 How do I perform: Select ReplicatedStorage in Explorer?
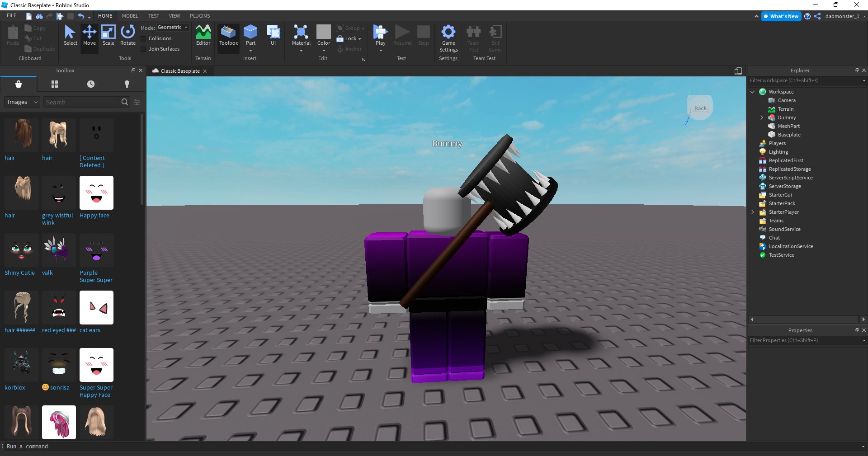tap(790, 169)
